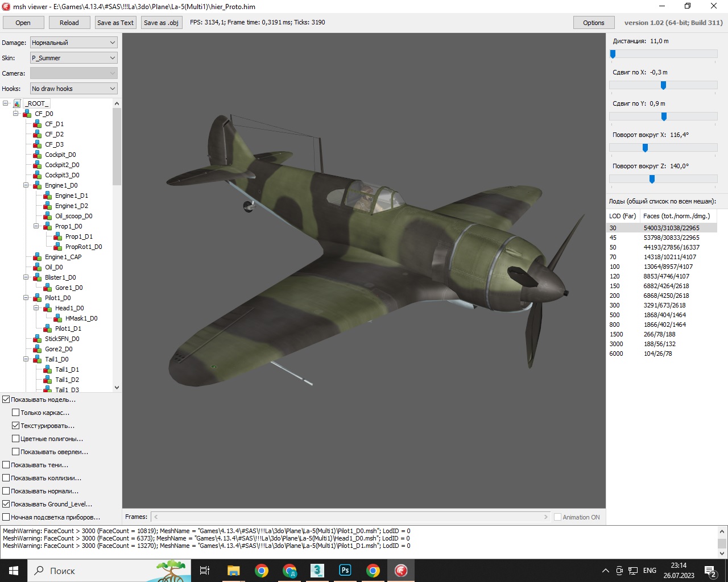
Task: Open the Skin dropdown showing P_Summer
Action: click(73, 58)
